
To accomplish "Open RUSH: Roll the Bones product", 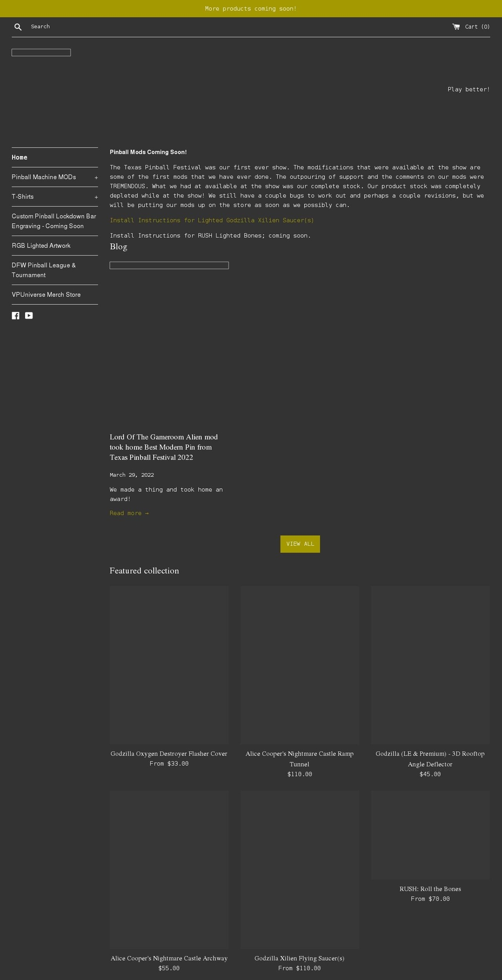I will [x=430, y=889].
